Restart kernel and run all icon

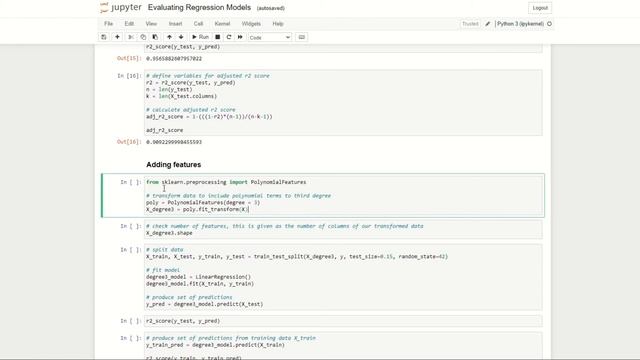[x=240, y=37]
